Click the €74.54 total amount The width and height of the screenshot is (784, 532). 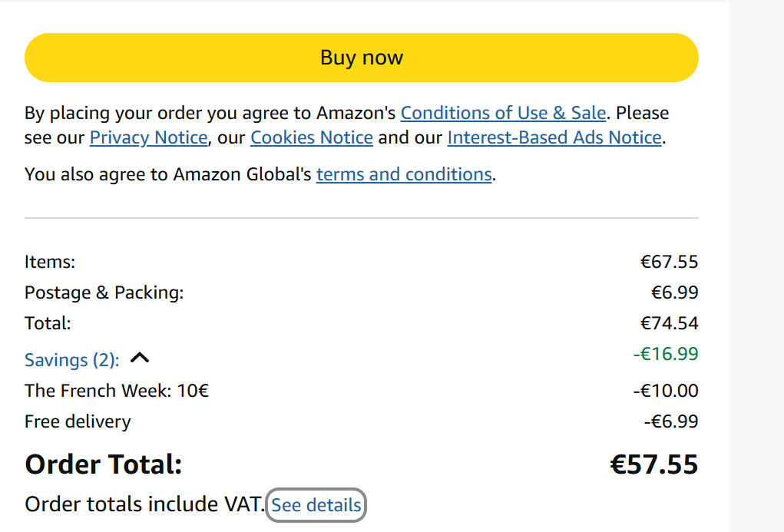click(x=669, y=323)
